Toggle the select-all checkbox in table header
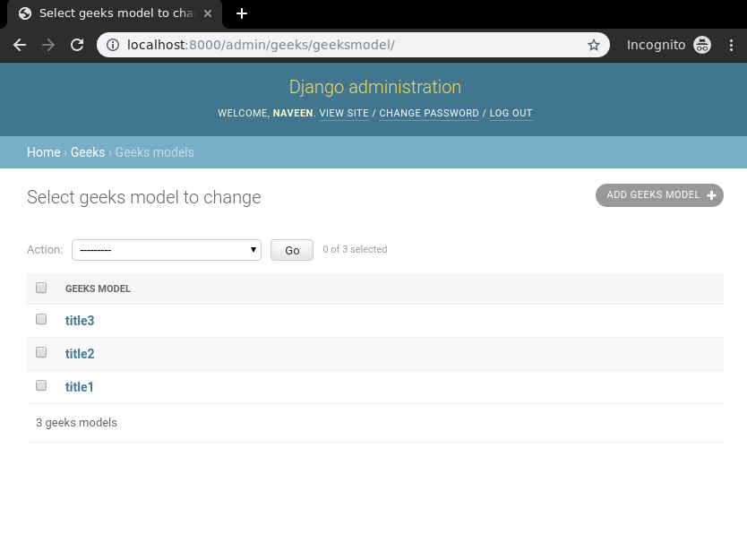This screenshot has height=560, width=747. tap(41, 288)
